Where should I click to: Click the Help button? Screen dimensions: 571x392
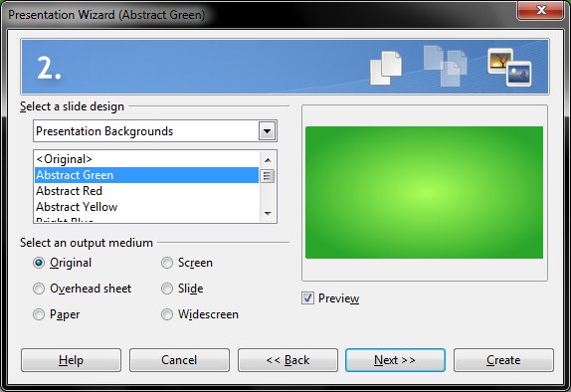[x=71, y=360]
